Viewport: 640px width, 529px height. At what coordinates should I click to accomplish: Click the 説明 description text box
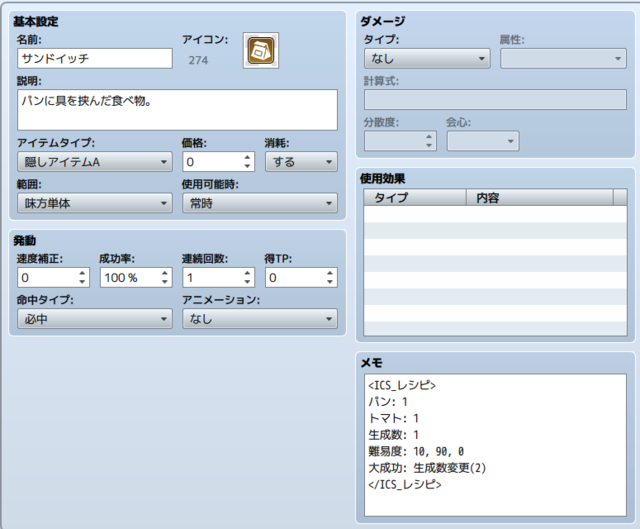tap(177, 110)
